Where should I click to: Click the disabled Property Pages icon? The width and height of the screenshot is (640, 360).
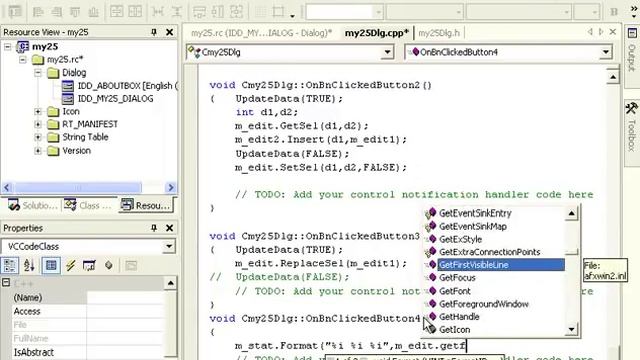click(131, 266)
